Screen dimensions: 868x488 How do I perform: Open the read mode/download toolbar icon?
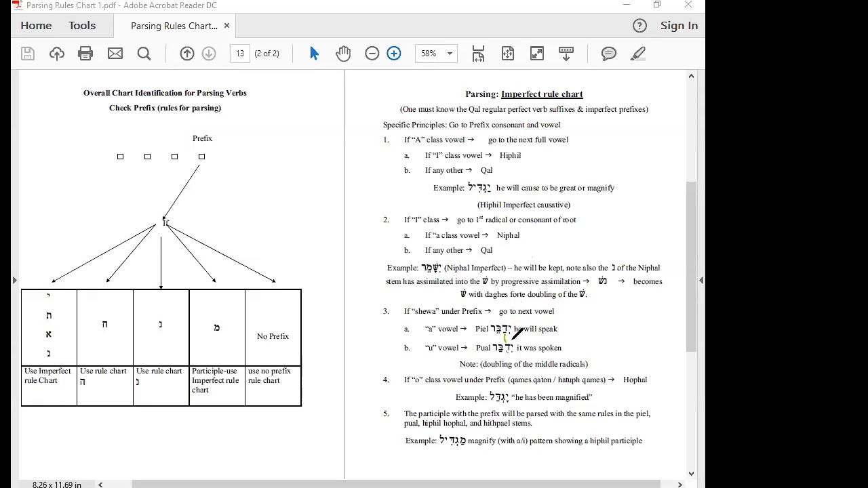click(566, 54)
